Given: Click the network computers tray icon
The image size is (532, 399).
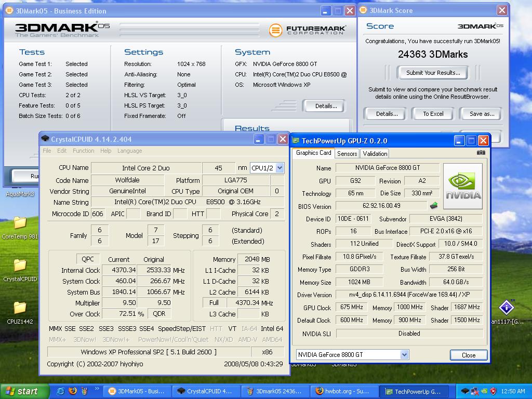Looking at the screenshot, I should click(475, 391).
